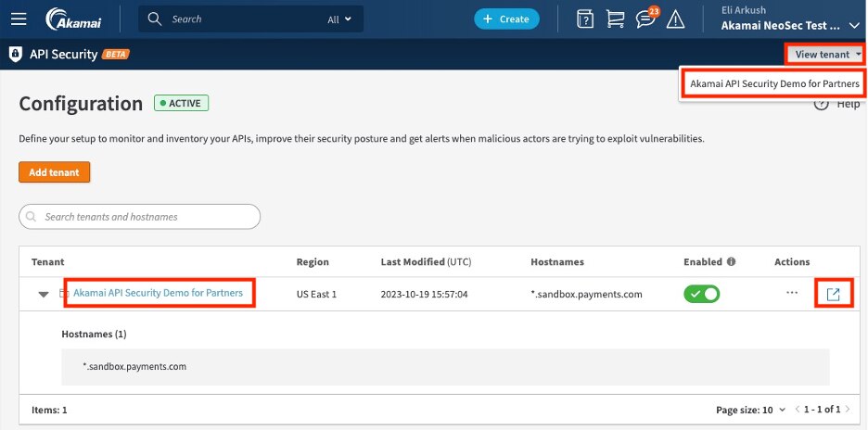This screenshot has height=430, width=868.
Task: Click the 1 - 1 of 1 pagination text
Action: point(822,410)
